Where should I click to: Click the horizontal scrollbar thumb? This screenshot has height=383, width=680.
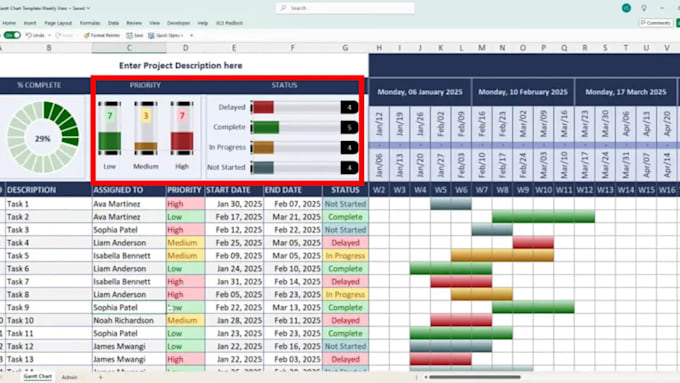(475, 377)
